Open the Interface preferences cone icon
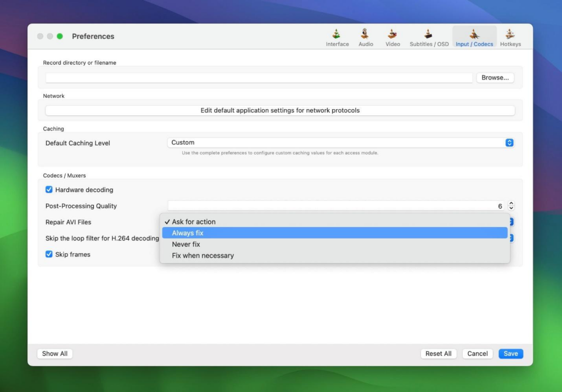This screenshot has width=562, height=392. pos(337,34)
